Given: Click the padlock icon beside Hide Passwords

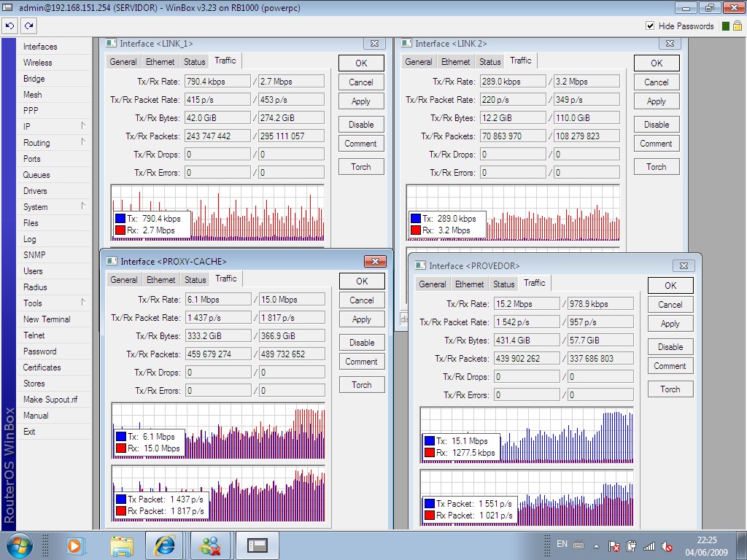Looking at the screenshot, I should [x=737, y=26].
